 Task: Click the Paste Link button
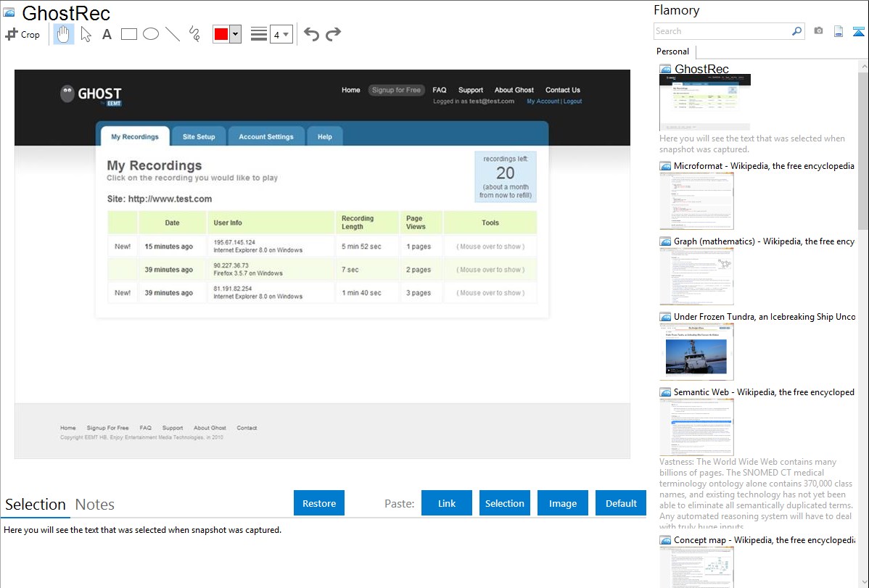[x=447, y=503]
